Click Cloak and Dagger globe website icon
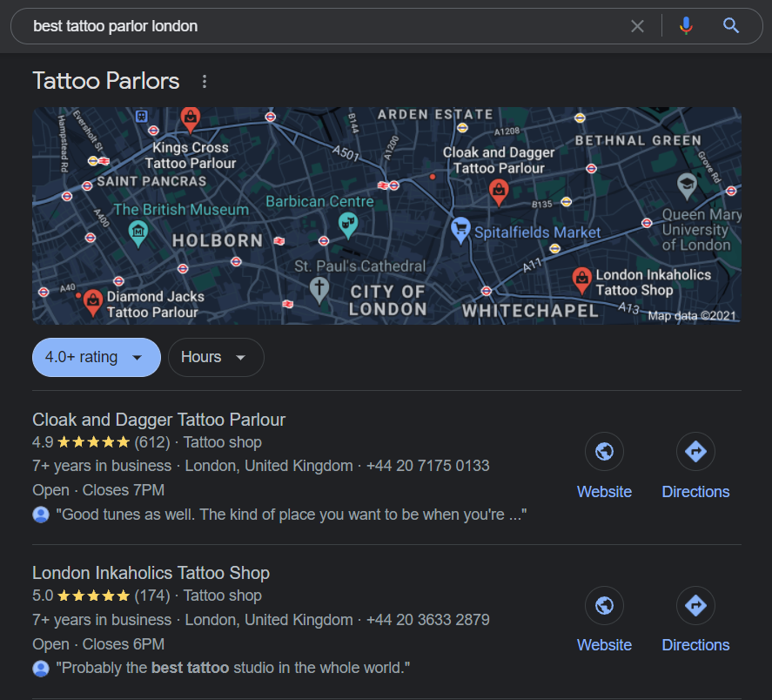The height and width of the screenshot is (700, 772). tap(604, 451)
